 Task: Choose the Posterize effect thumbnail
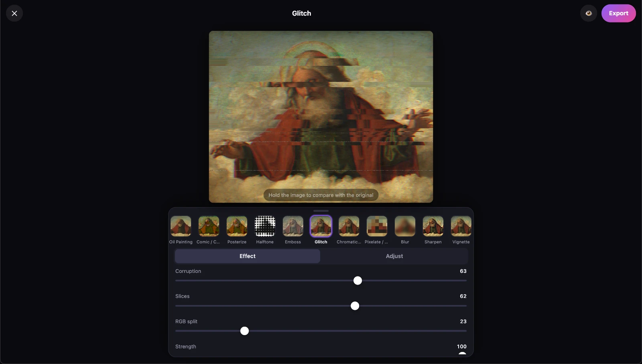point(237,226)
